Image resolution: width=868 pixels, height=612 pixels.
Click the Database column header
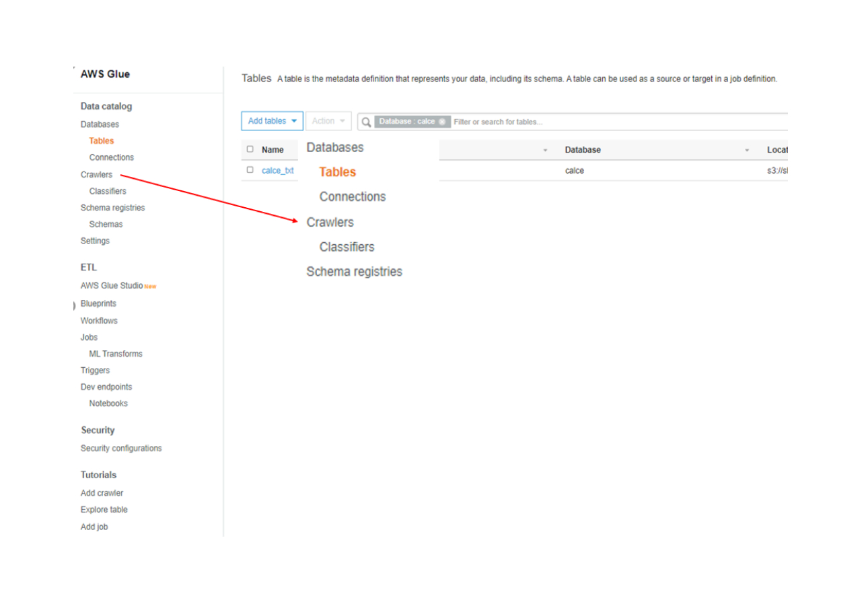(x=583, y=150)
